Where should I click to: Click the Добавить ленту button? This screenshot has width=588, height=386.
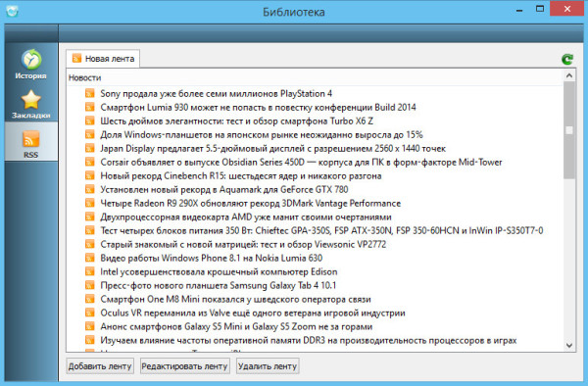click(100, 366)
